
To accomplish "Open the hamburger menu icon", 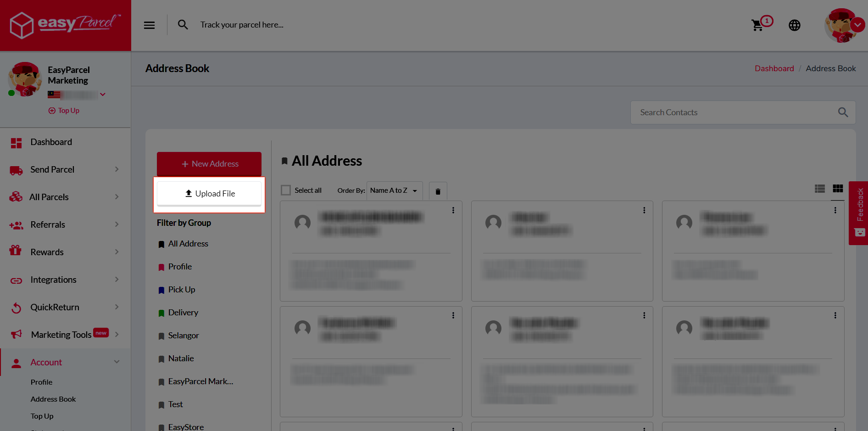I will (149, 25).
